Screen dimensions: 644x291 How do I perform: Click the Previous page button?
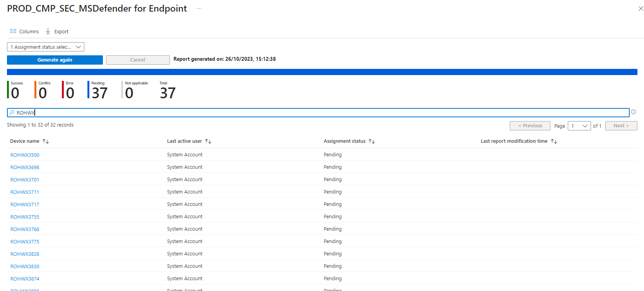coord(530,126)
